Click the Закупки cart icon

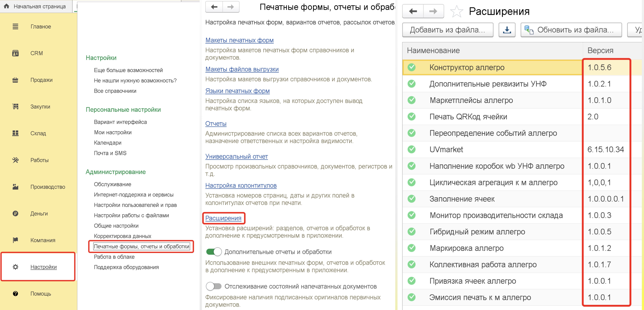coord(15,106)
